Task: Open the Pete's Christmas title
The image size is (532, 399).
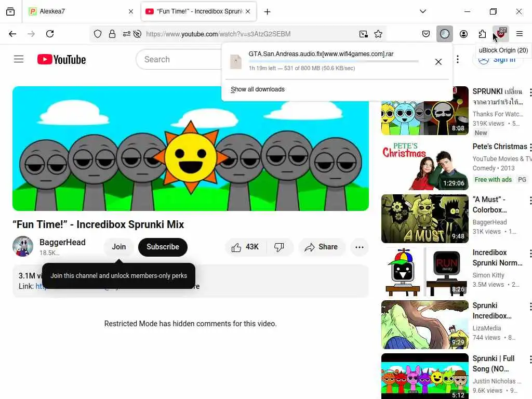Action: [500, 147]
